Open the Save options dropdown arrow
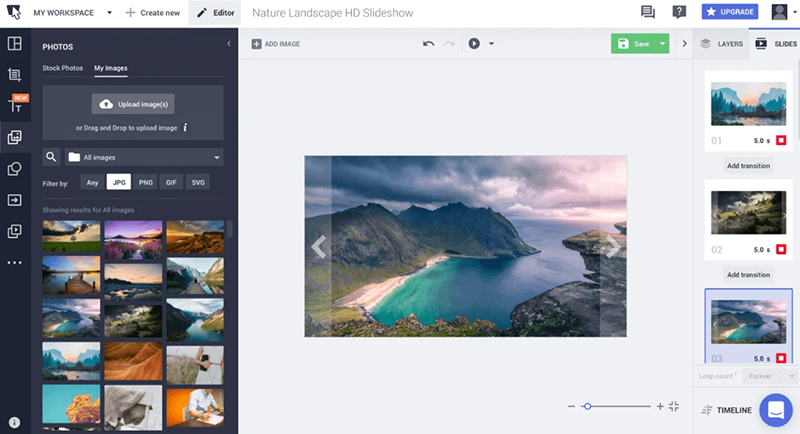 663,44
